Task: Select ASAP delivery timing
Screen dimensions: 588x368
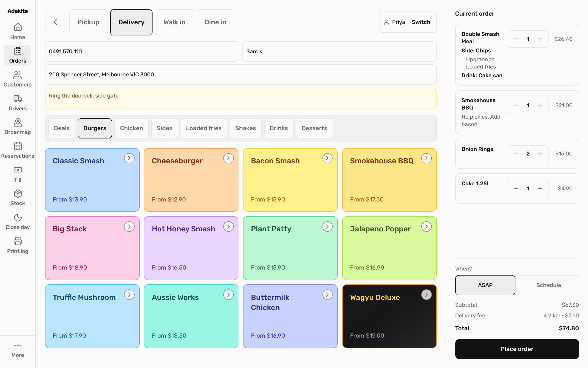Action: [x=485, y=285]
